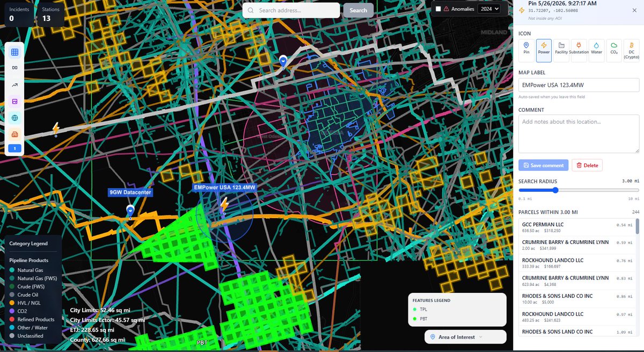644x352 pixels.
Task: Click the 'ETJ: 228.65 sq mi' text
Action: (92, 330)
